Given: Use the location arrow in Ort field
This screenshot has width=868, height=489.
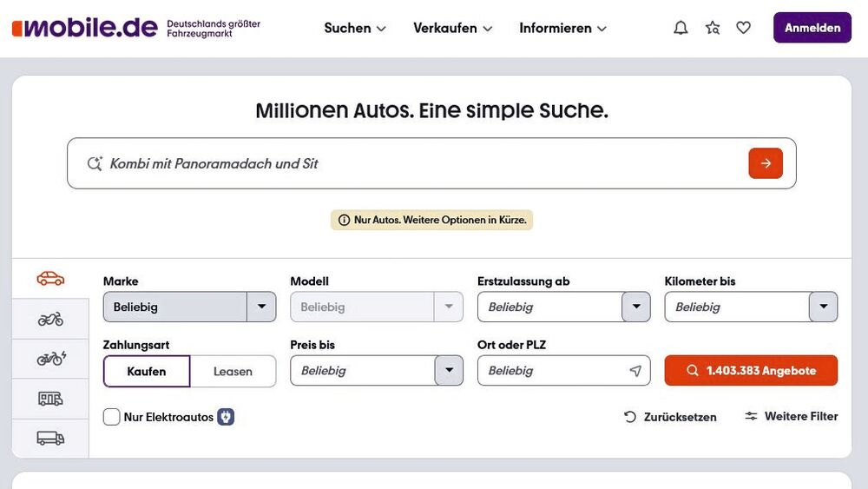Looking at the screenshot, I should point(635,371).
